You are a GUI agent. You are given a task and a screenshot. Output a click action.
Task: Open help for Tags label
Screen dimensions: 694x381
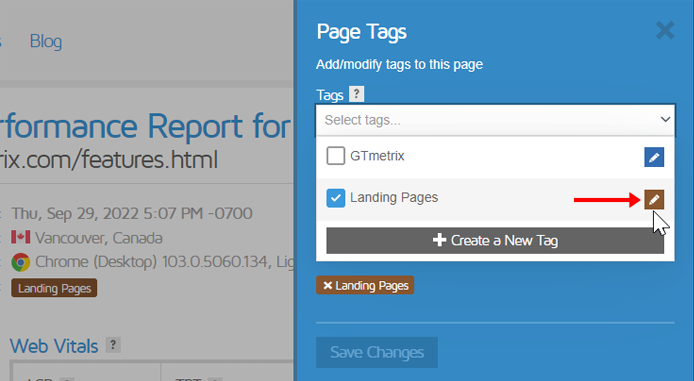[x=356, y=94]
